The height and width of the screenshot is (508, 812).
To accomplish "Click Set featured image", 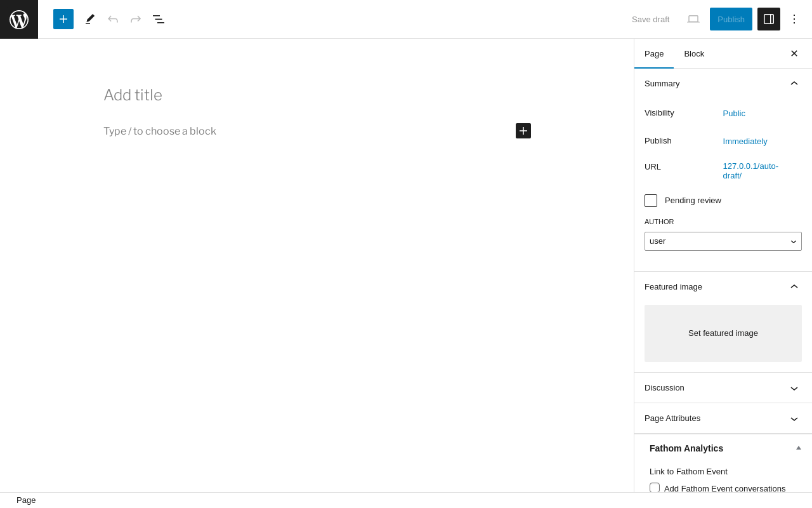I will [723, 333].
